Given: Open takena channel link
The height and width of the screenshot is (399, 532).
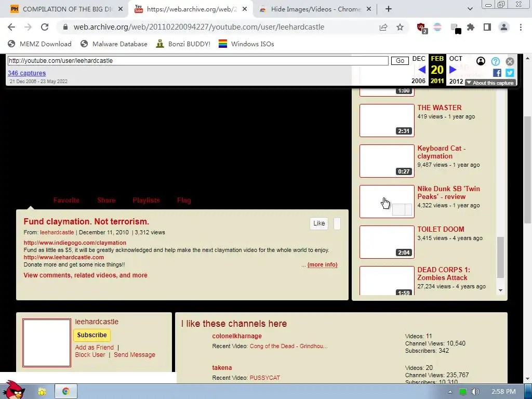Looking at the screenshot, I should pos(222,367).
